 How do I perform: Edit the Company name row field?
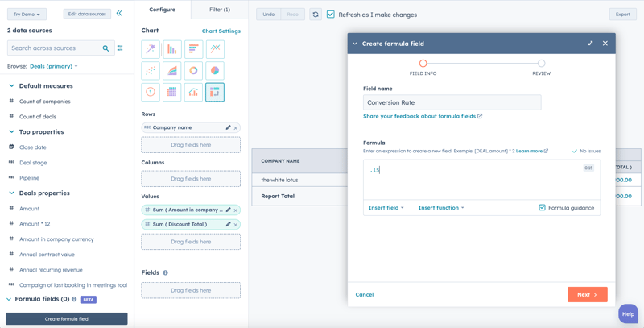pyautogui.click(x=228, y=127)
